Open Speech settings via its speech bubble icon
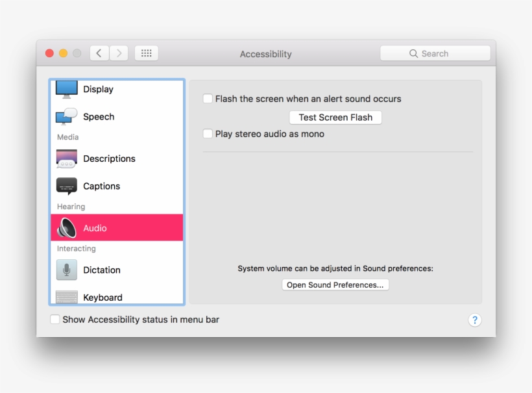Screen dimensions: 532x393 (66, 116)
